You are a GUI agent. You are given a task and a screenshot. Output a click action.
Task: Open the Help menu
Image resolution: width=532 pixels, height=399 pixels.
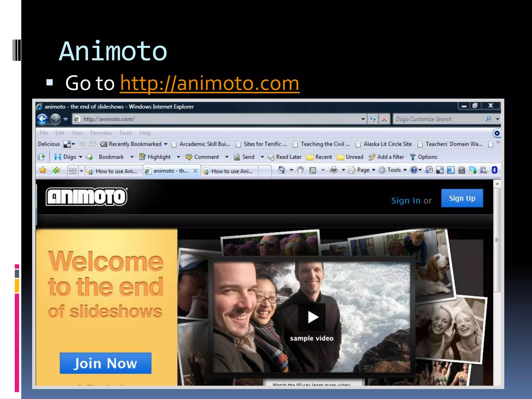145,133
